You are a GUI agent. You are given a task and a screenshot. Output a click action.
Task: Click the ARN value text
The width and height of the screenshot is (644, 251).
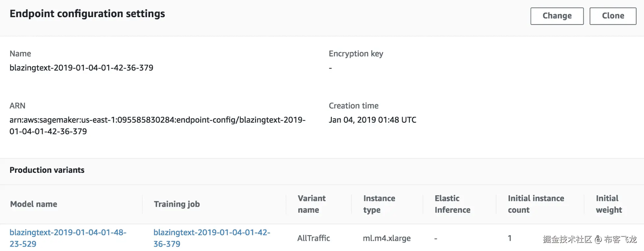point(157,125)
